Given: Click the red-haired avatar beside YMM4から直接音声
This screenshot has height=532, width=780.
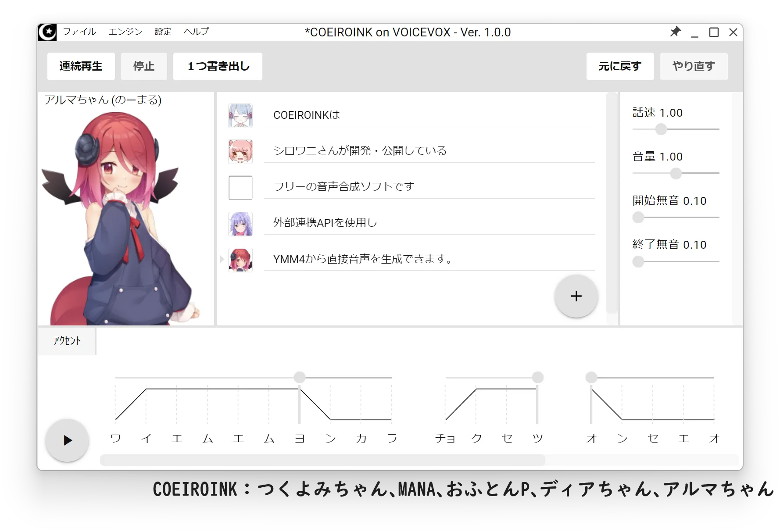Looking at the screenshot, I should (240, 260).
